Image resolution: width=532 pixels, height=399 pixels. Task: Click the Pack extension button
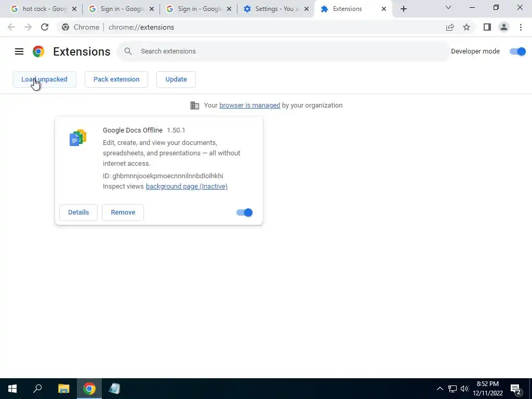coord(116,79)
